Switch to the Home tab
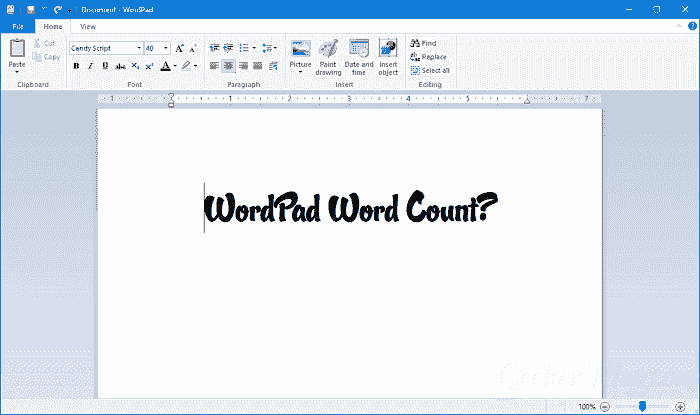The height and width of the screenshot is (415, 700). click(53, 26)
